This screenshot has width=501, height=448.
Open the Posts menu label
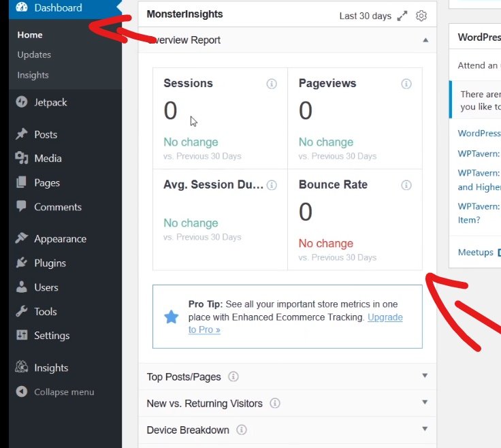point(46,135)
